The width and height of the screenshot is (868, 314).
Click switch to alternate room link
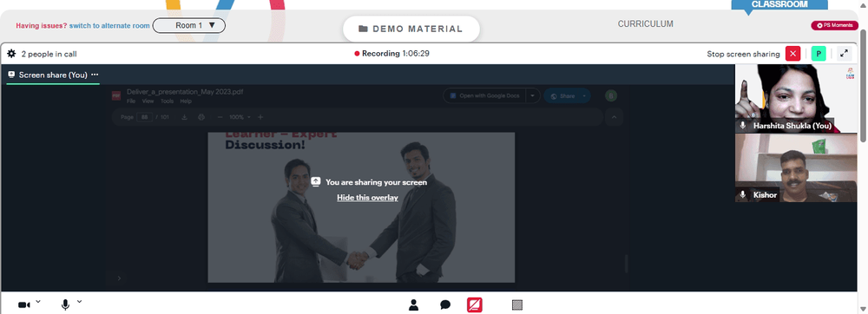[x=109, y=25]
